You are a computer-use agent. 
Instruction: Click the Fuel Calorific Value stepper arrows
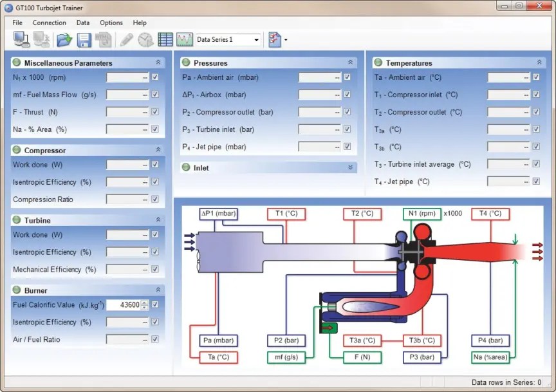[x=144, y=304]
